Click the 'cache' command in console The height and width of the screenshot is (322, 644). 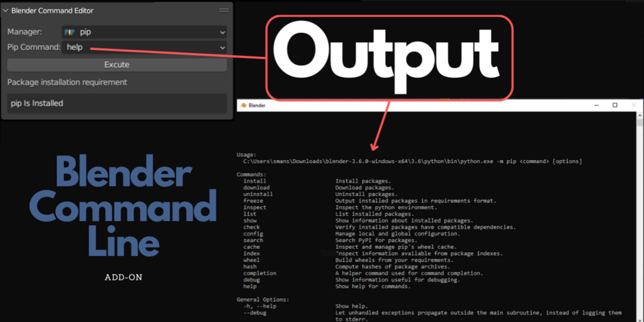coord(251,247)
